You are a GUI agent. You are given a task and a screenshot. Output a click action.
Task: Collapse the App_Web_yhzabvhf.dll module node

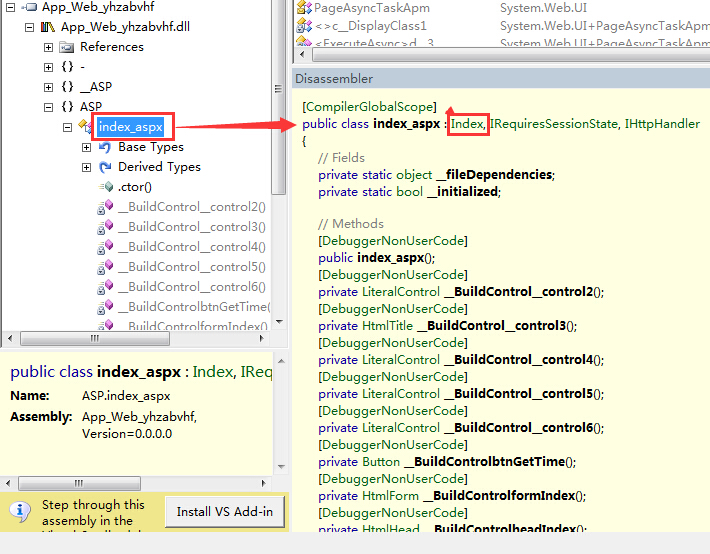click(29, 27)
